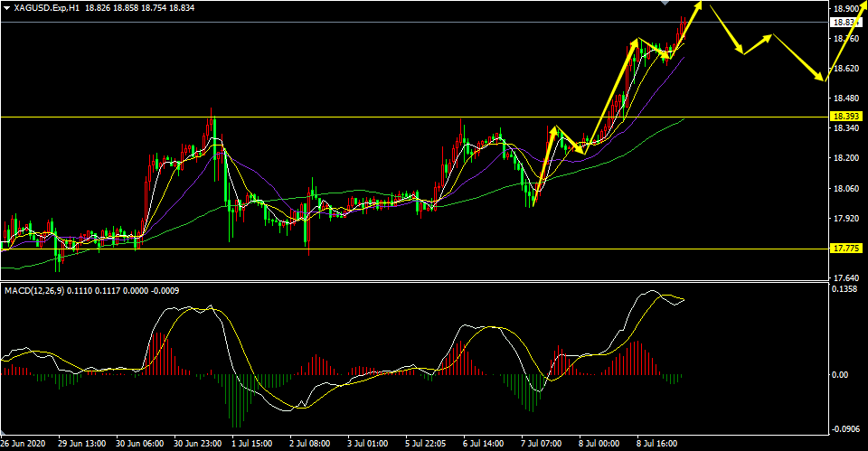This screenshot has width=868, height=451.
Task: Select the yellow 17.775 price level label
Action: pos(846,249)
